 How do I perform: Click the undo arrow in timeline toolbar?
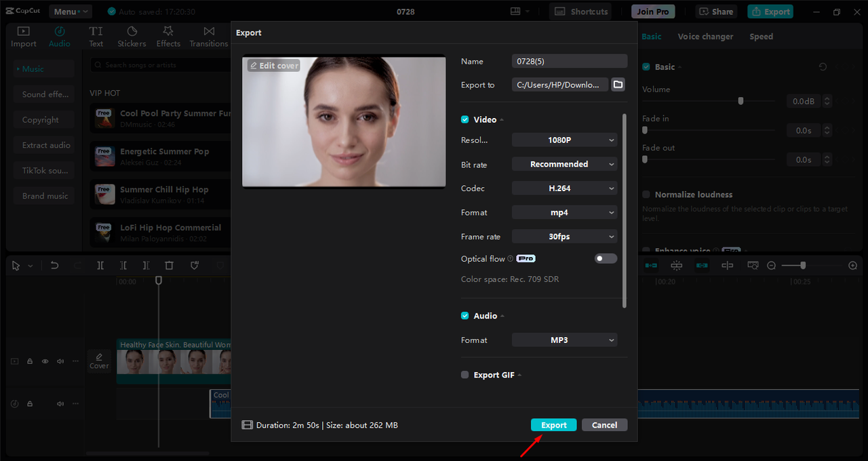pos(55,266)
